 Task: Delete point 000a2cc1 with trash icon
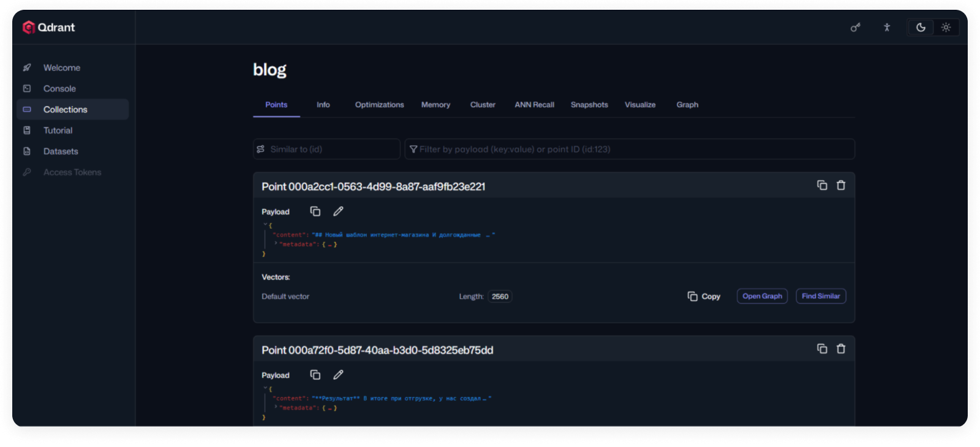[841, 185]
